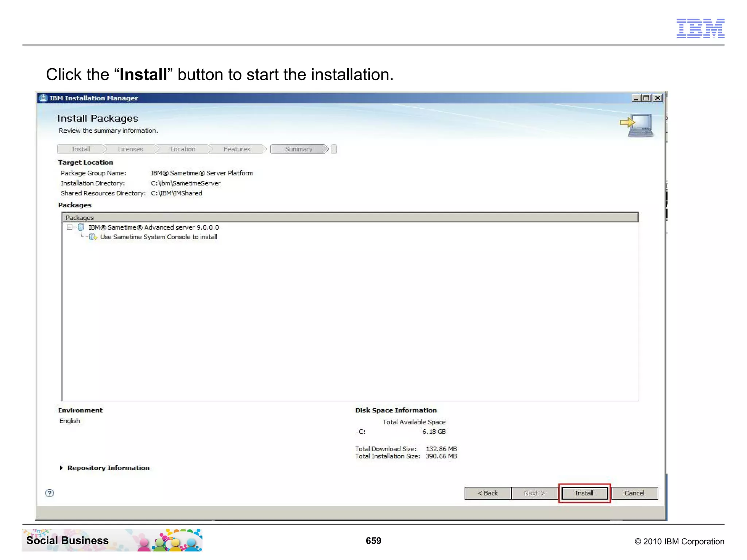
Task: Click the Install button
Action: (x=584, y=493)
